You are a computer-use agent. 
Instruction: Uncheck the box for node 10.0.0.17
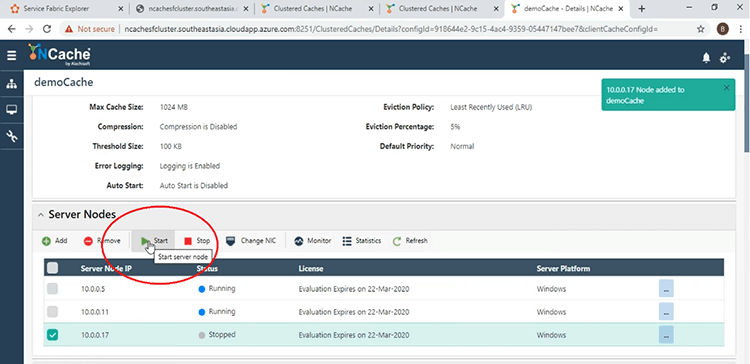(x=53, y=335)
